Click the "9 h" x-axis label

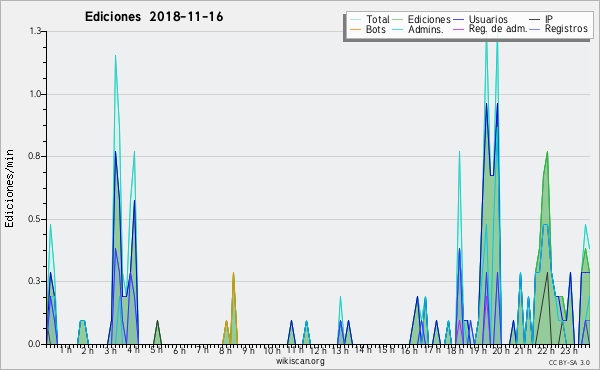point(248,350)
